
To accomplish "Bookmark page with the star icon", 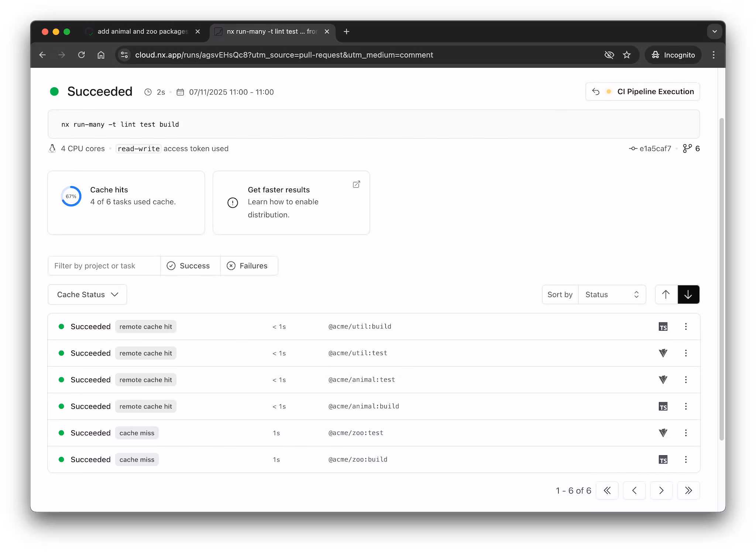I will coord(627,55).
